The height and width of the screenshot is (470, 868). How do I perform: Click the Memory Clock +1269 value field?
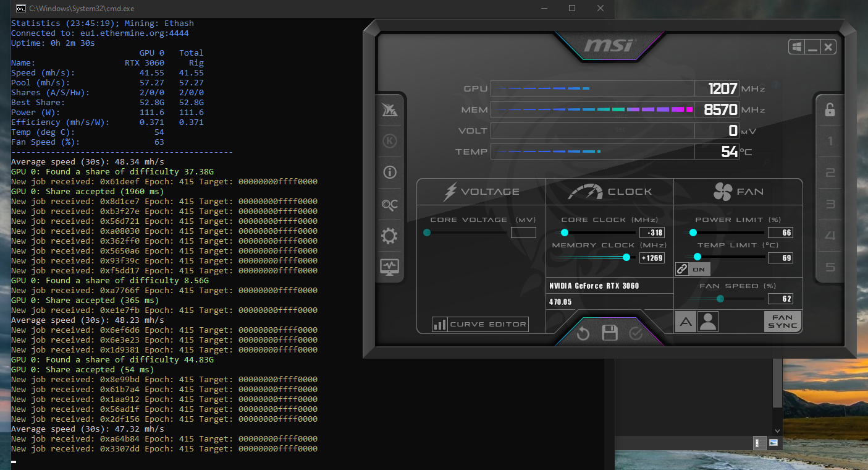tap(652, 258)
